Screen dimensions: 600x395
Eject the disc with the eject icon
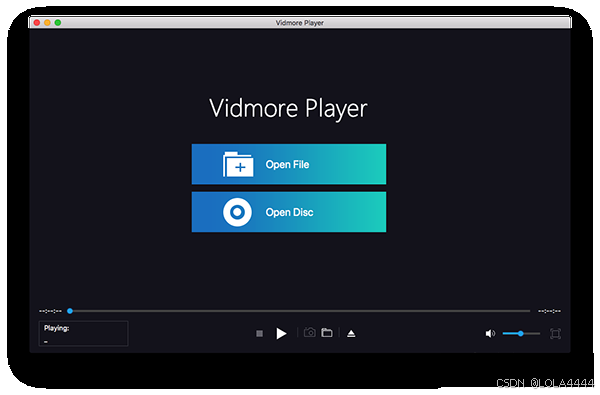click(351, 334)
